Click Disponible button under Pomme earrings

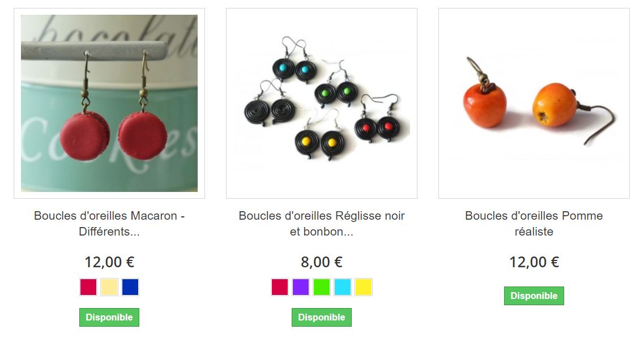[534, 296]
